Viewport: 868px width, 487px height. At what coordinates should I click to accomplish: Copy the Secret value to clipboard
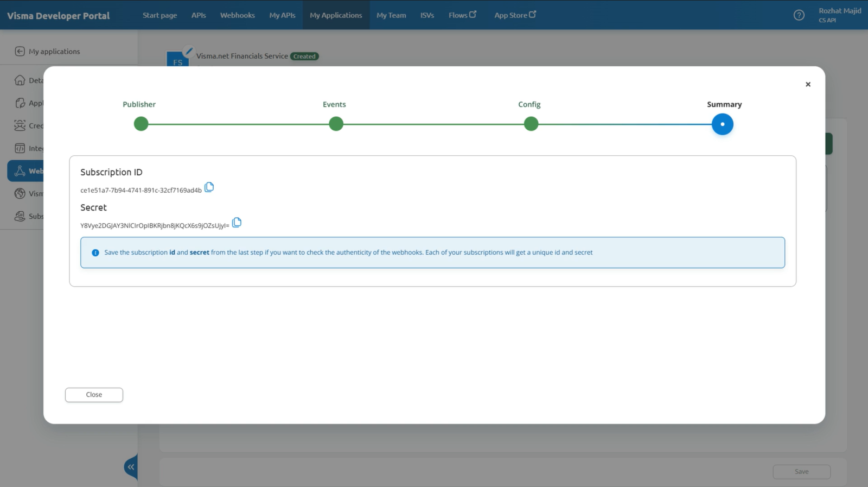pyautogui.click(x=237, y=223)
